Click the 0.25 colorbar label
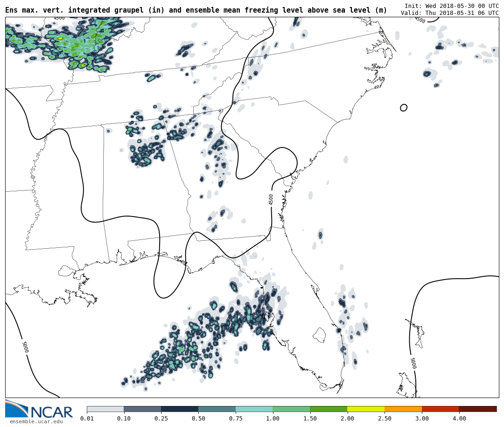This screenshot has height=427, width=504. [161, 418]
